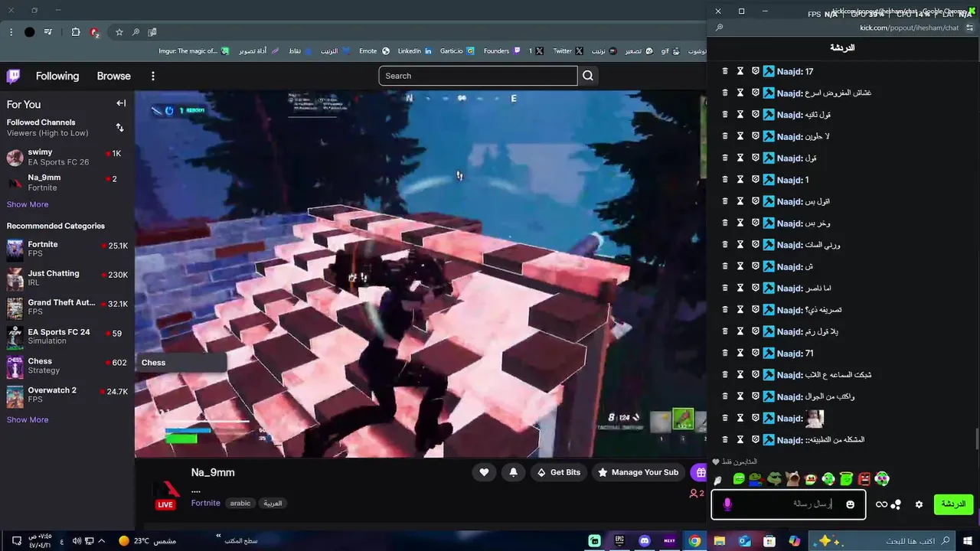
Task: Send chat with green الدردشة button
Action: pos(953,504)
